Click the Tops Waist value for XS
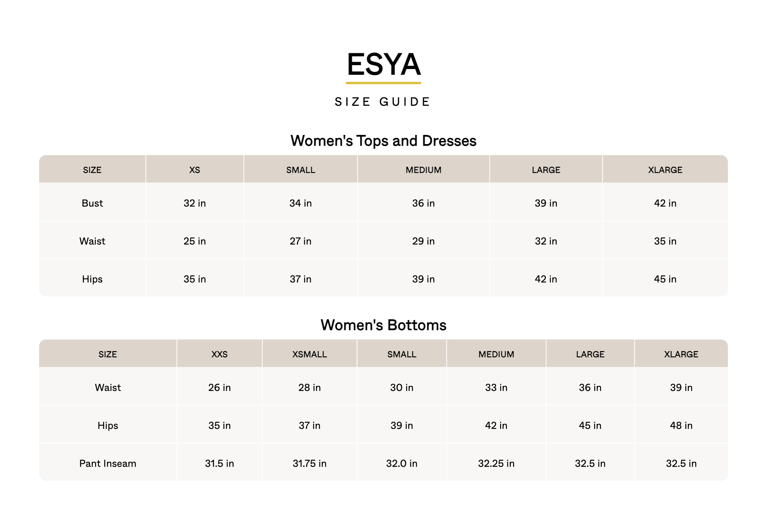Image resolution: width=767 pixels, height=532 pixels. (194, 241)
